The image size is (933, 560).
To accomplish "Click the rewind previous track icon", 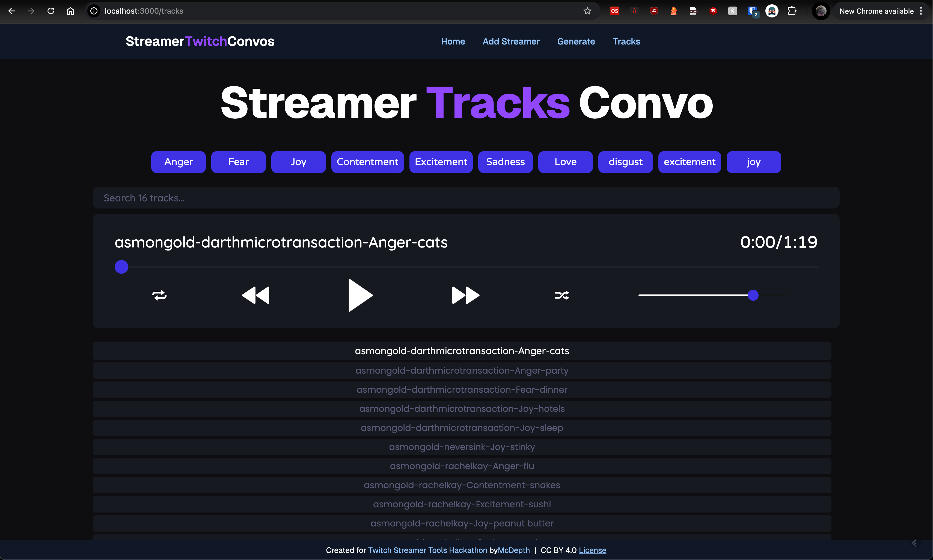I will [255, 295].
